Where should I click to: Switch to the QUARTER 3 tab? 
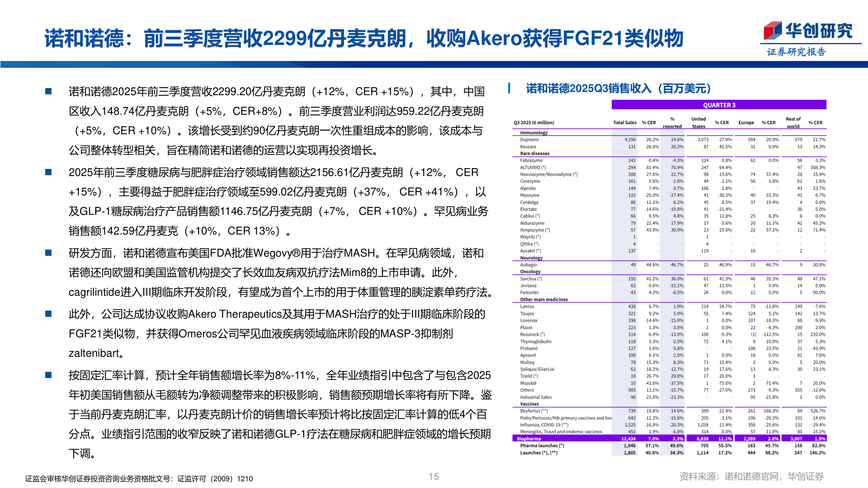pos(719,104)
